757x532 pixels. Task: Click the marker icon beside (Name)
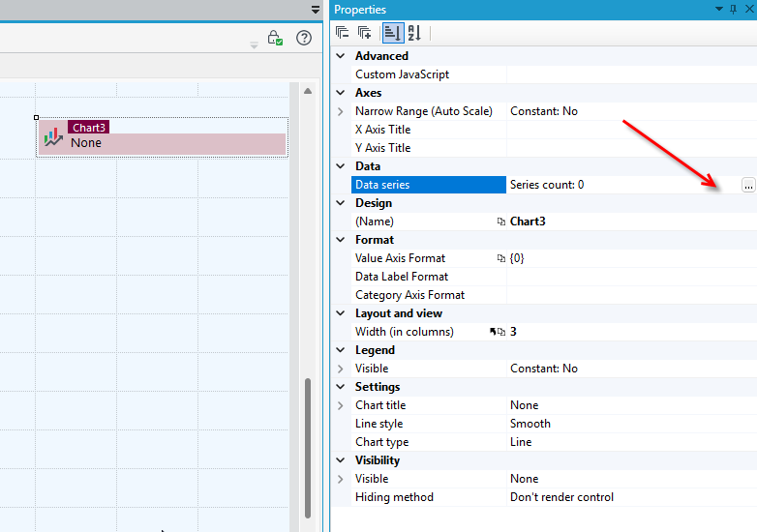501,222
